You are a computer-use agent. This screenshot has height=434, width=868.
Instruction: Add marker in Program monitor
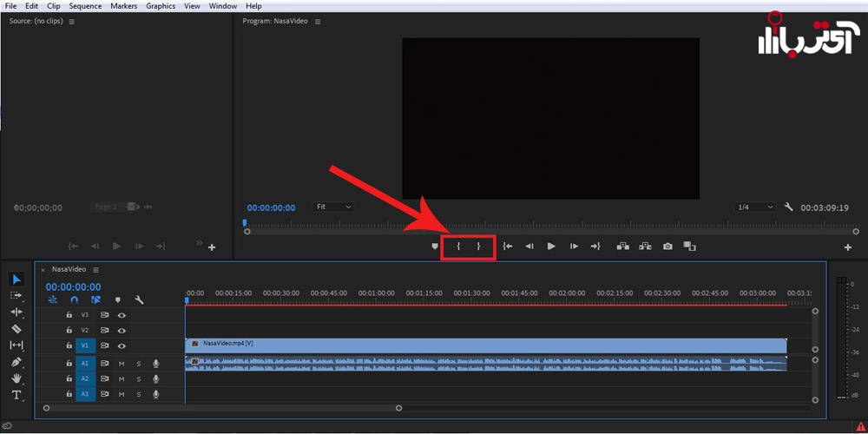[x=435, y=247]
